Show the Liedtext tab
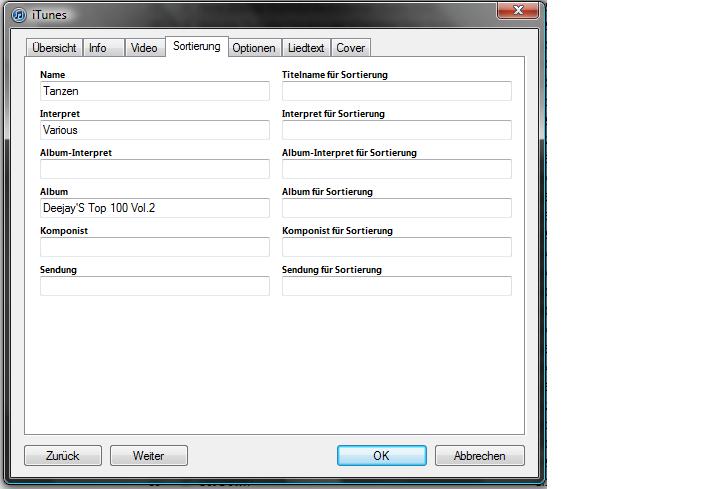The width and height of the screenshot is (720, 489). 306,48
